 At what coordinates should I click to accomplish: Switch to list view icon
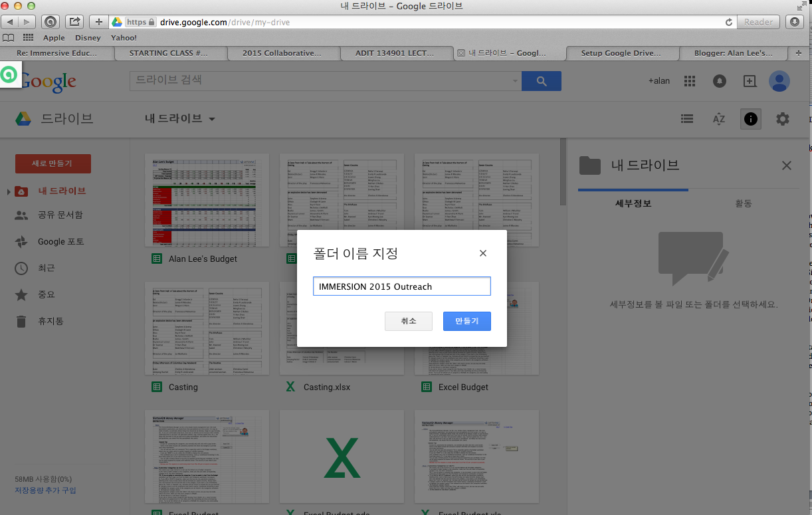(x=687, y=119)
